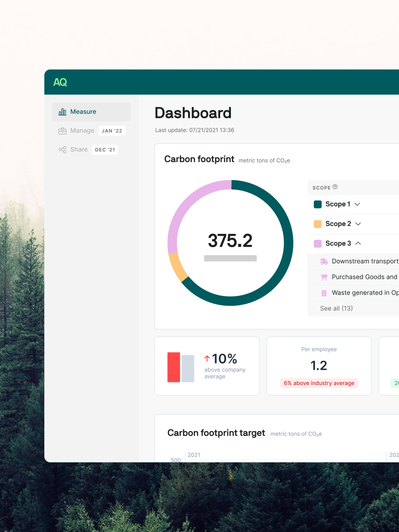The height and width of the screenshot is (532, 399).
Task: Open the Manage section in sidebar
Action: point(82,131)
